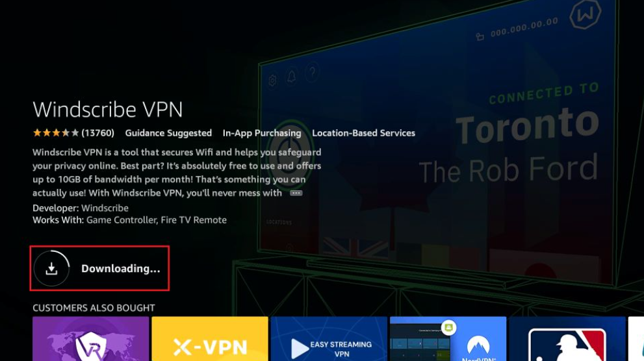The width and height of the screenshot is (644, 361).
Task: Select the Location-Based Services label
Action: pyautogui.click(x=363, y=133)
